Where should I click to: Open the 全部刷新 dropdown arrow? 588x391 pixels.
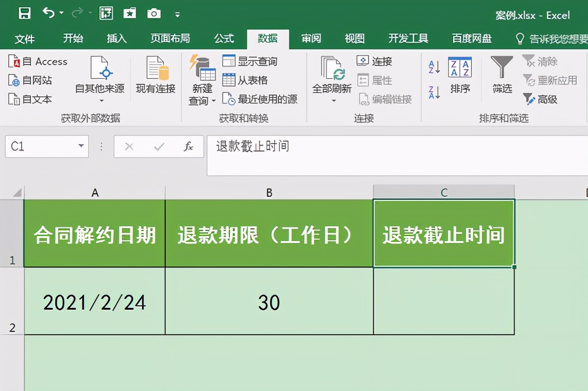click(x=334, y=101)
